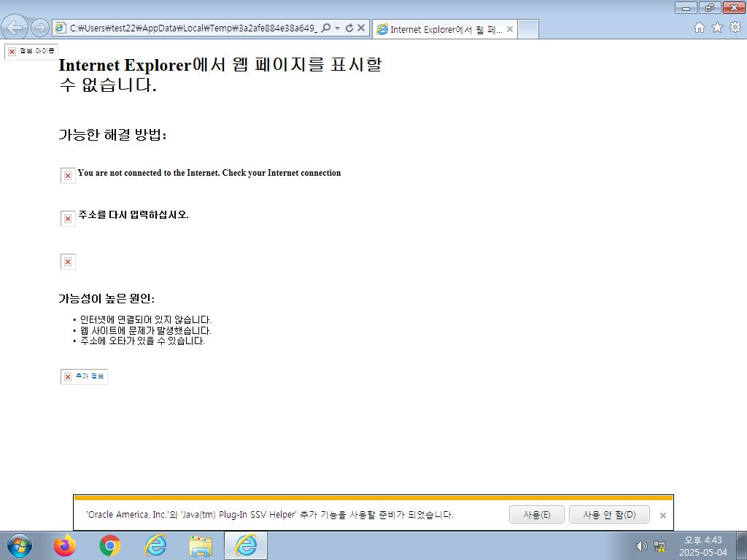Open the address bar dropdown arrow
747x560 pixels.
pyautogui.click(x=337, y=28)
